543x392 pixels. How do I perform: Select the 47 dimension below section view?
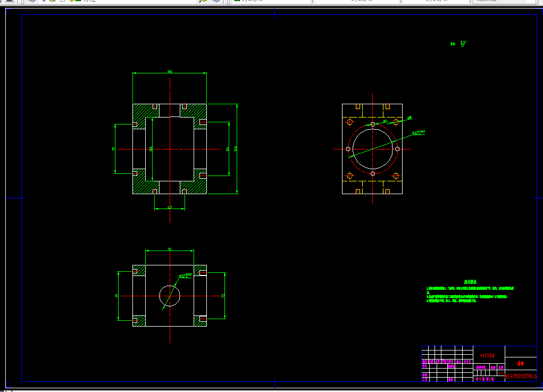pos(170,207)
